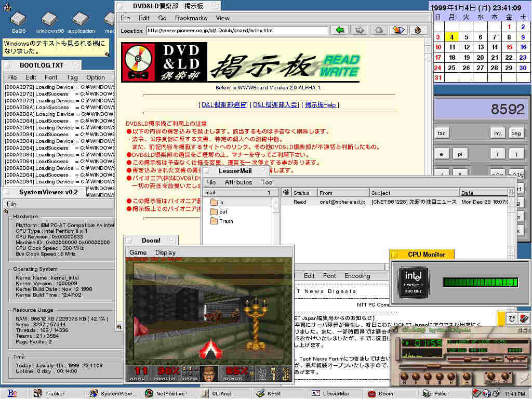Click the pi button on the calculator
This screenshot has height=399, width=532.
460,154
